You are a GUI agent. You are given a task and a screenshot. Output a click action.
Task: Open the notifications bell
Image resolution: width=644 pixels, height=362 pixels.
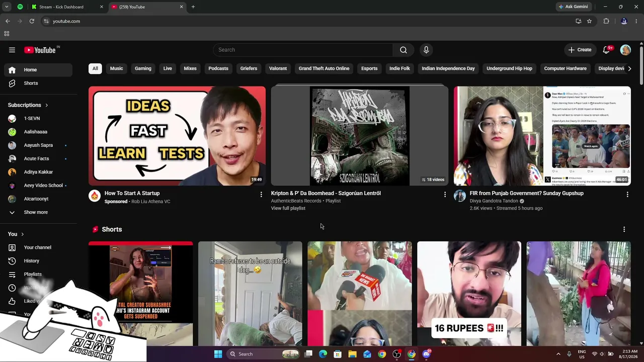tap(606, 50)
